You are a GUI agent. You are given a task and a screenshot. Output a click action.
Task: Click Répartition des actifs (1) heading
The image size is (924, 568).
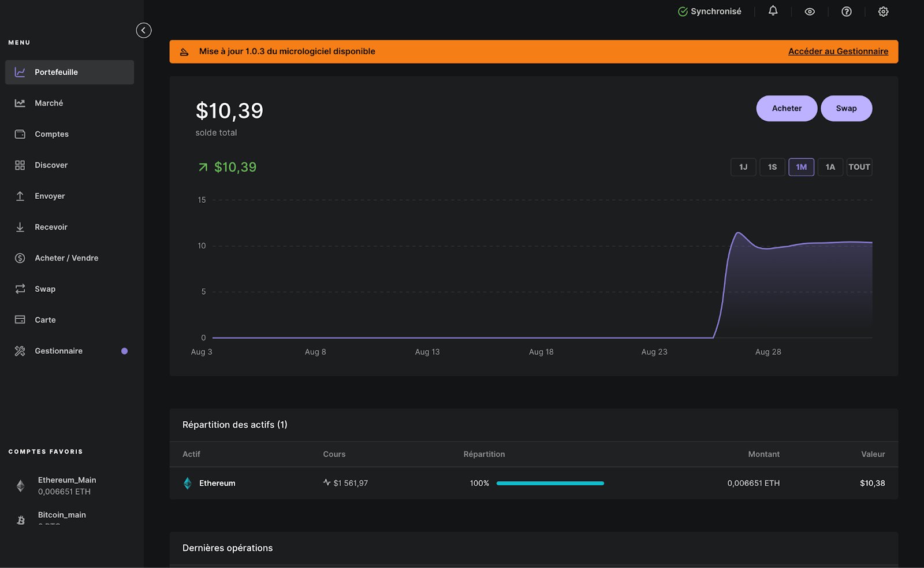pyautogui.click(x=234, y=425)
